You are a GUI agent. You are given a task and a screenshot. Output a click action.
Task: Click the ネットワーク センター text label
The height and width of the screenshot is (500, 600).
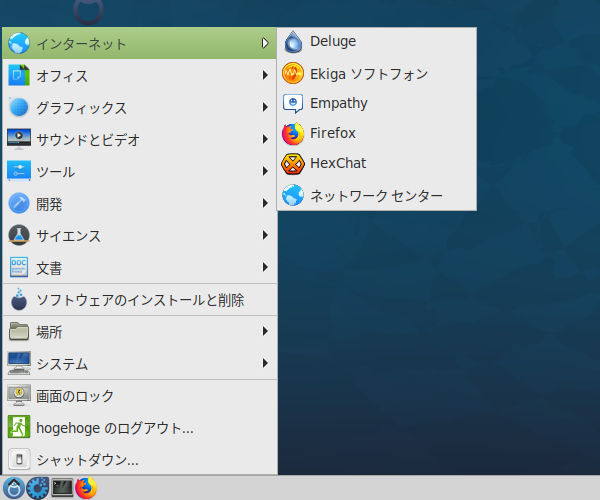point(376,196)
